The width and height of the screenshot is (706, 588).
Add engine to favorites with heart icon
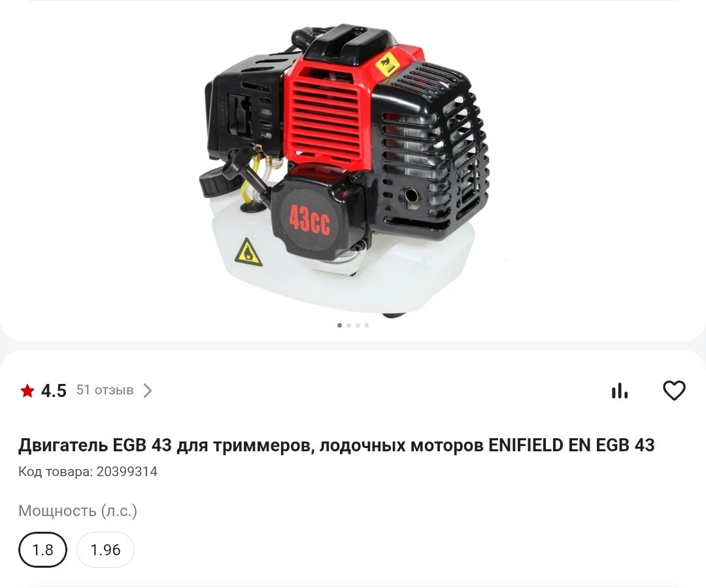coord(674,390)
